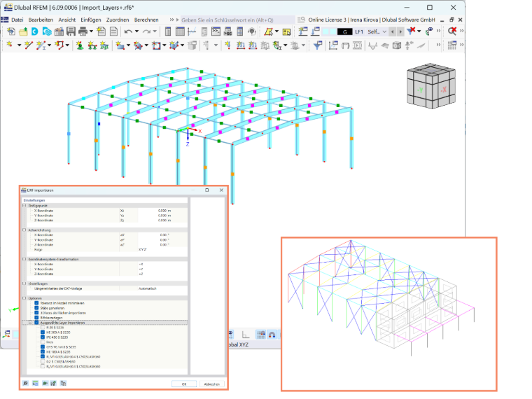This screenshot has height=399, width=532.
Task: Click Abbrechen in the DXF import dialog
Action: [211, 384]
